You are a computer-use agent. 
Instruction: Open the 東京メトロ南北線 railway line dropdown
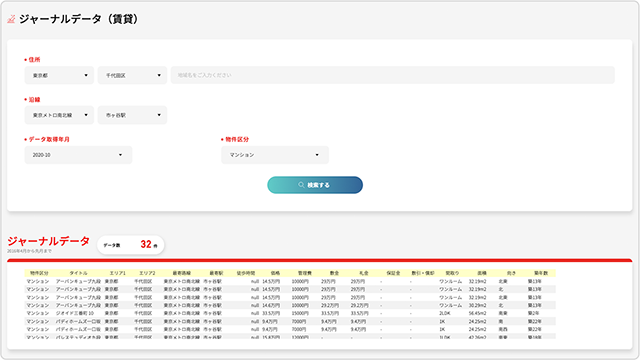tap(59, 115)
